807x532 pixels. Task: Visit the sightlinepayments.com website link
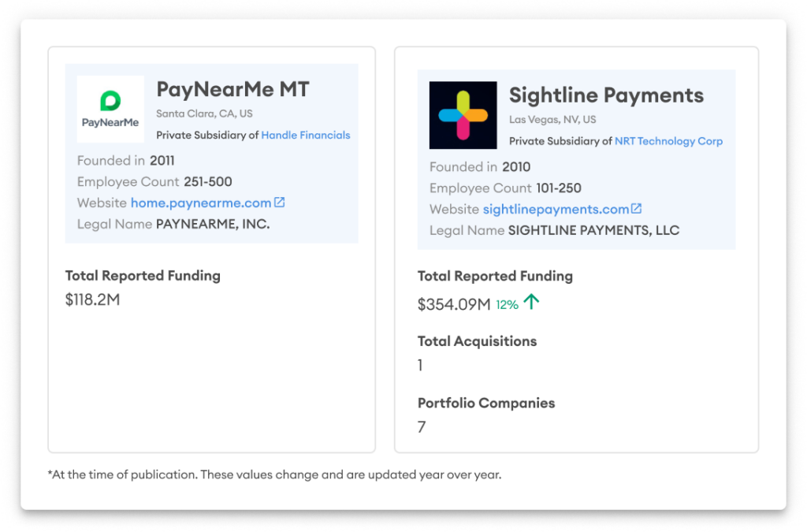(556, 209)
